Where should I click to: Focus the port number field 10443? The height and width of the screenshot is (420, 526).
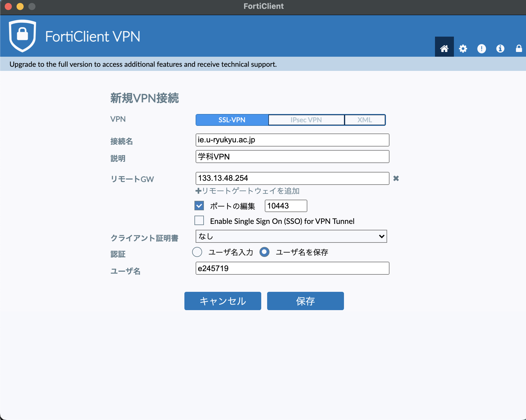[286, 206]
